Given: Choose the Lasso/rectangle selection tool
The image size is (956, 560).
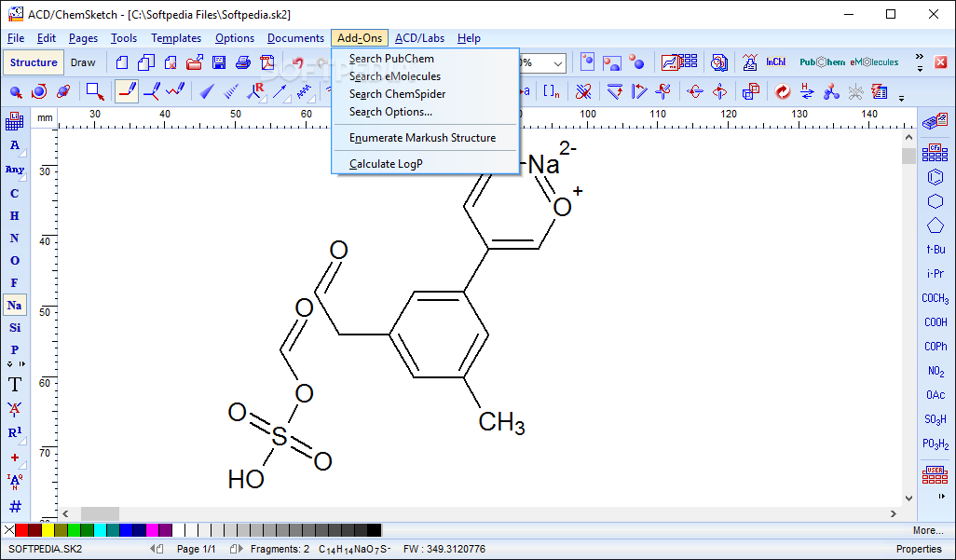Looking at the screenshot, I should pyautogui.click(x=95, y=92).
